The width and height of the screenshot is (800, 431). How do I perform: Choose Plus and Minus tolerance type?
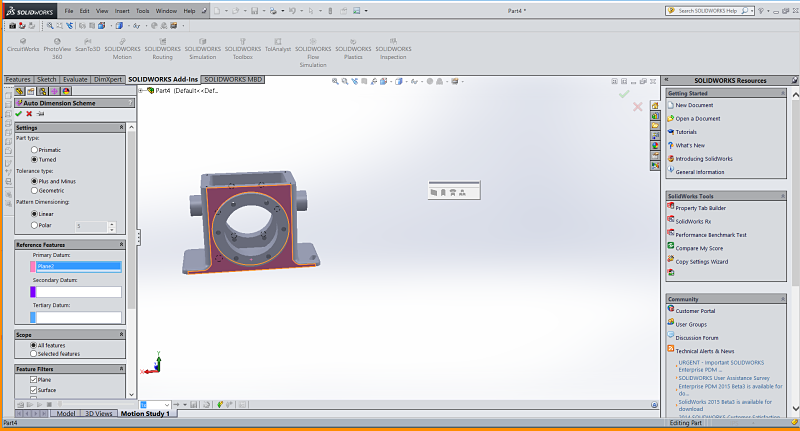point(34,181)
